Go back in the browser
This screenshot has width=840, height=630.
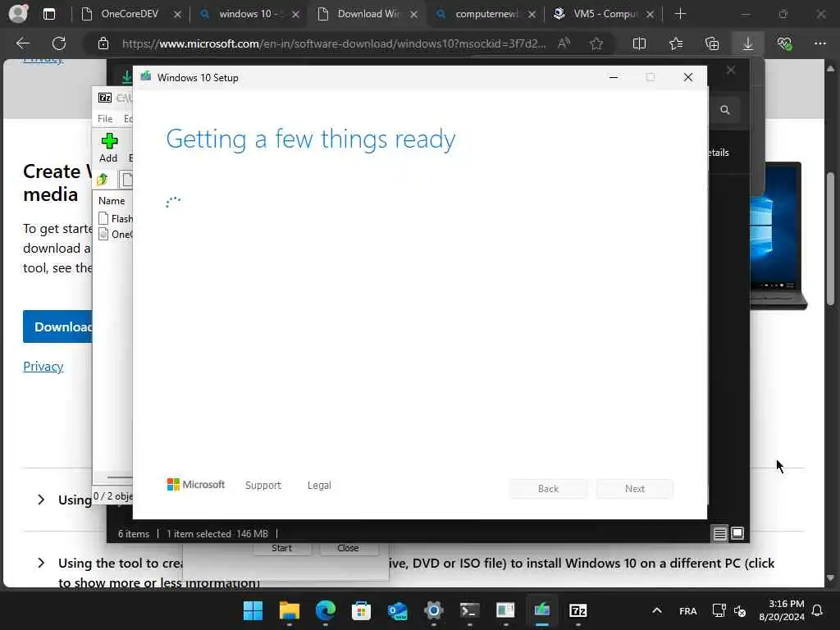tap(23, 43)
